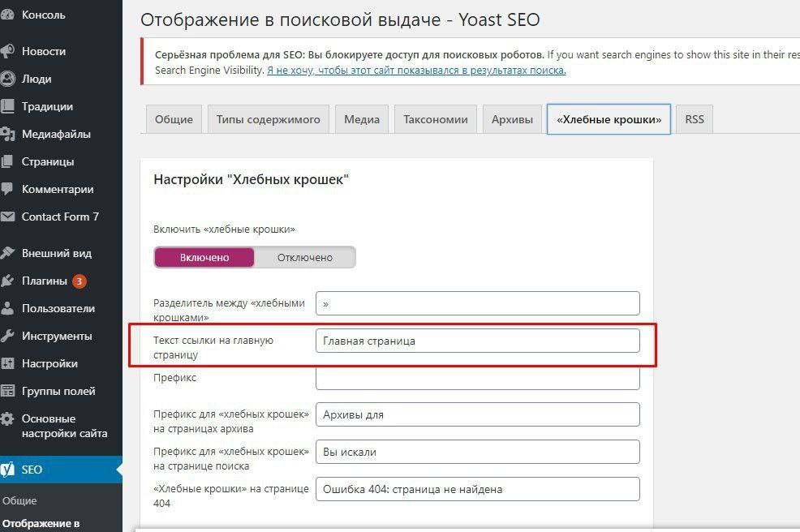This screenshot has width=800, height=532.
Task: Click the Люди sidebar avatar icon
Action: pos(7,79)
